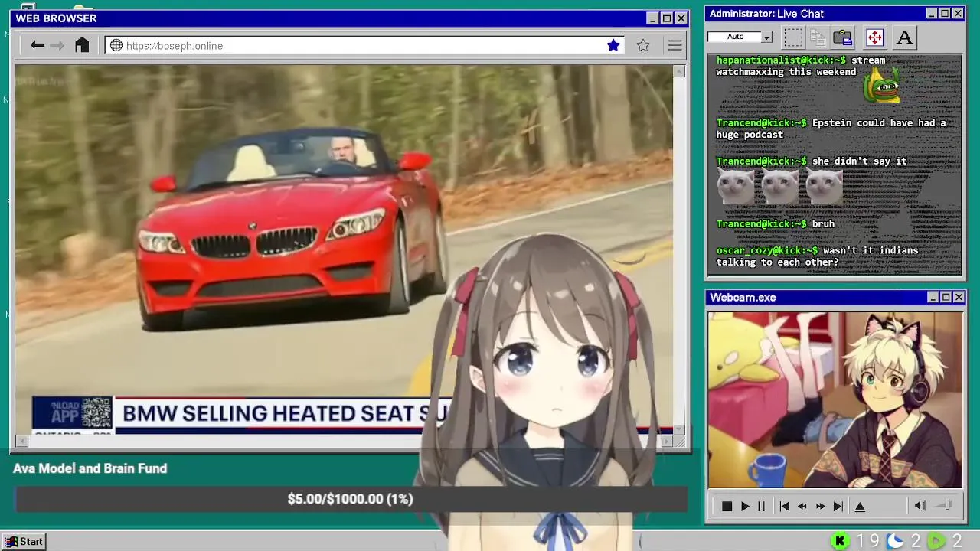Rewind in the Webcam.exe player

(x=802, y=506)
